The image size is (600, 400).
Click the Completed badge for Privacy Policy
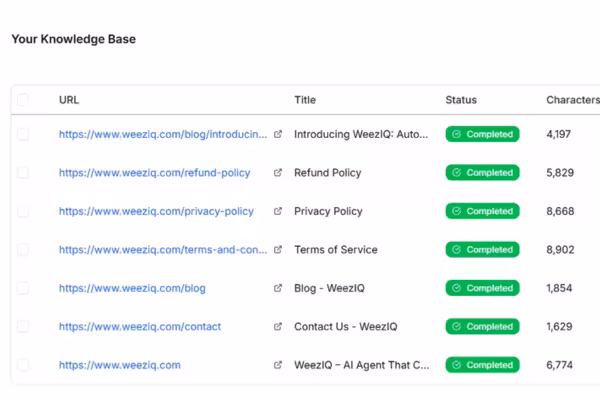[x=483, y=211]
